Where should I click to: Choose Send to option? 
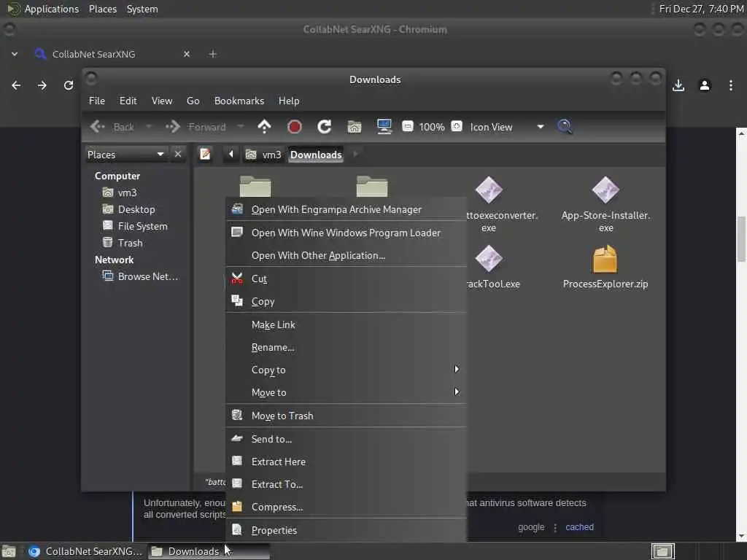click(347, 439)
